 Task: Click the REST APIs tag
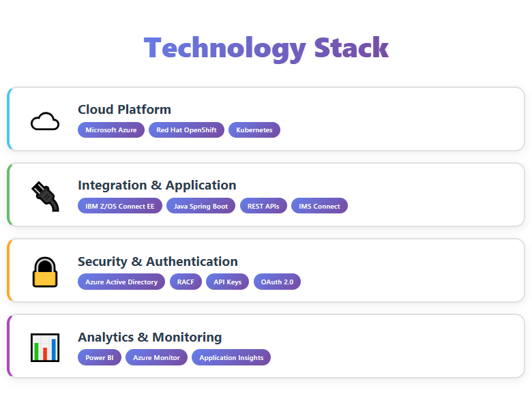pos(263,206)
